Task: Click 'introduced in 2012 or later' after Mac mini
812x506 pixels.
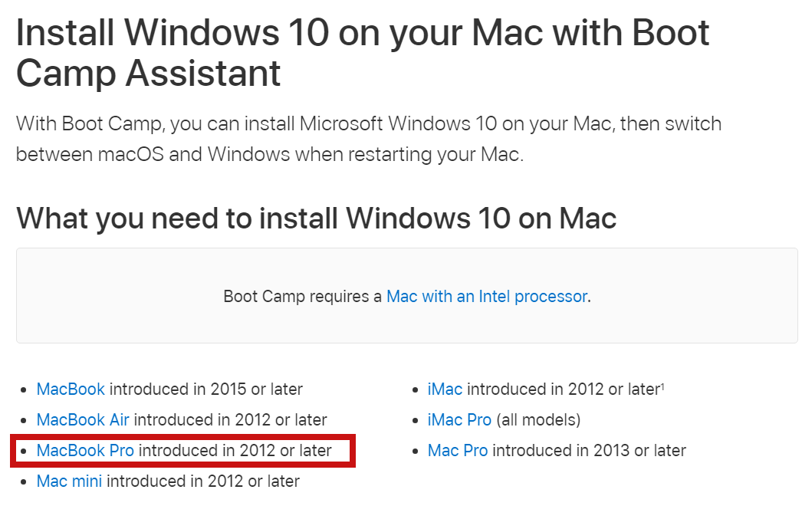Action: 203,481
